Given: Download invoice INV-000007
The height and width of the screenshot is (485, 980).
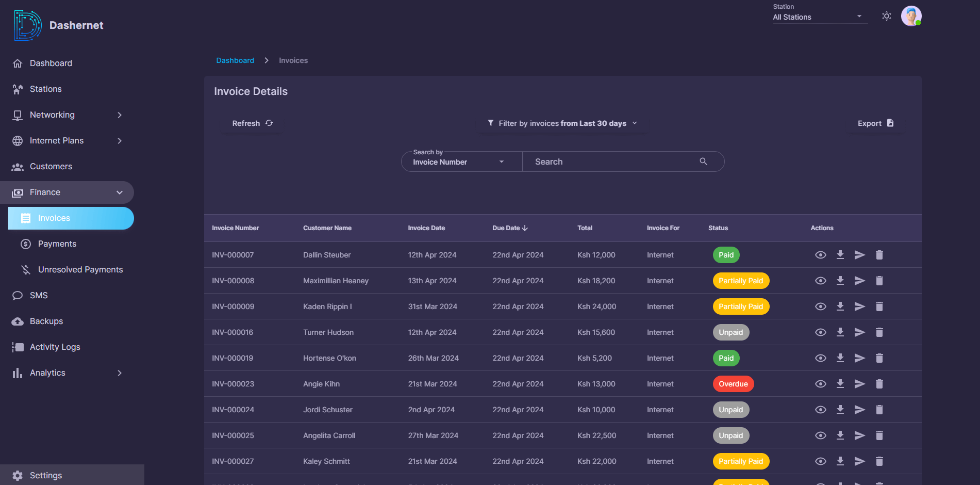Looking at the screenshot, I should click(840, 255).
